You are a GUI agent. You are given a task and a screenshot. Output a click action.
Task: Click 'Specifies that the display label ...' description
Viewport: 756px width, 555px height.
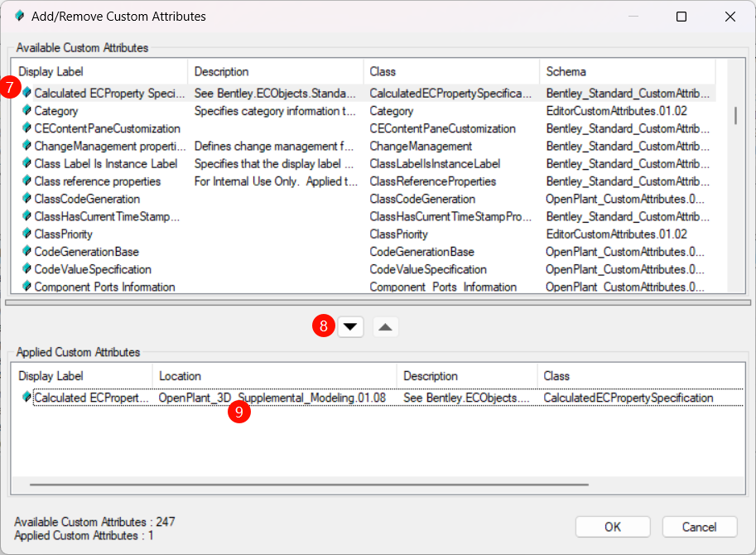point(274,164)
